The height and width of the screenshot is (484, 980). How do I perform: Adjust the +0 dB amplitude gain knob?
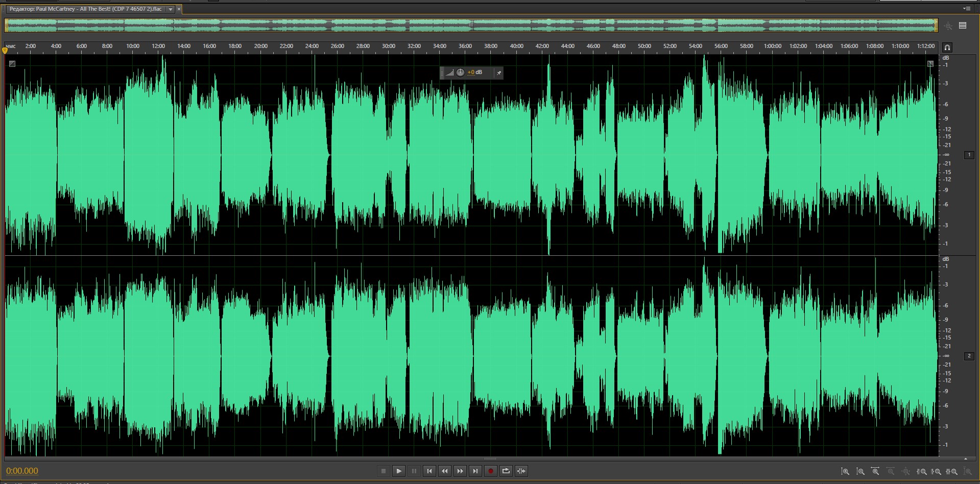point(460,72)
